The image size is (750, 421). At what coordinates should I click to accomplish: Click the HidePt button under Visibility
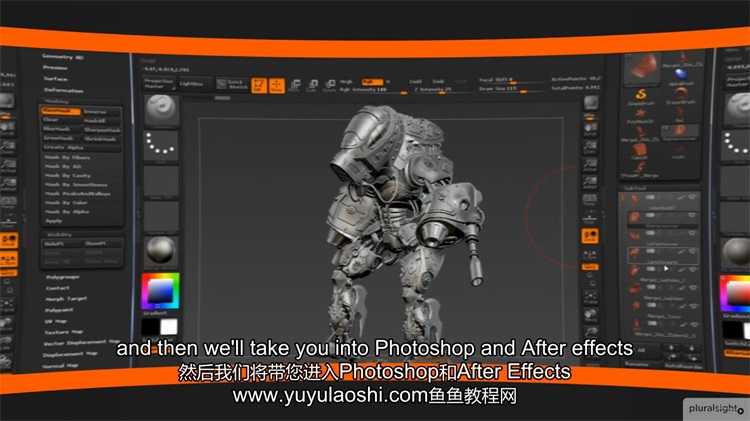60,244
